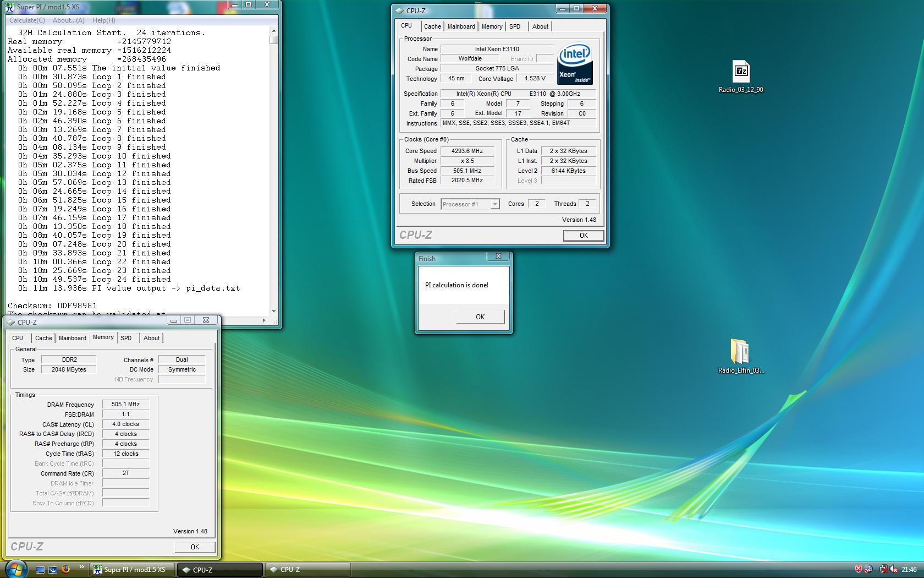Open About menu in Super PI

tap(69, 20)
